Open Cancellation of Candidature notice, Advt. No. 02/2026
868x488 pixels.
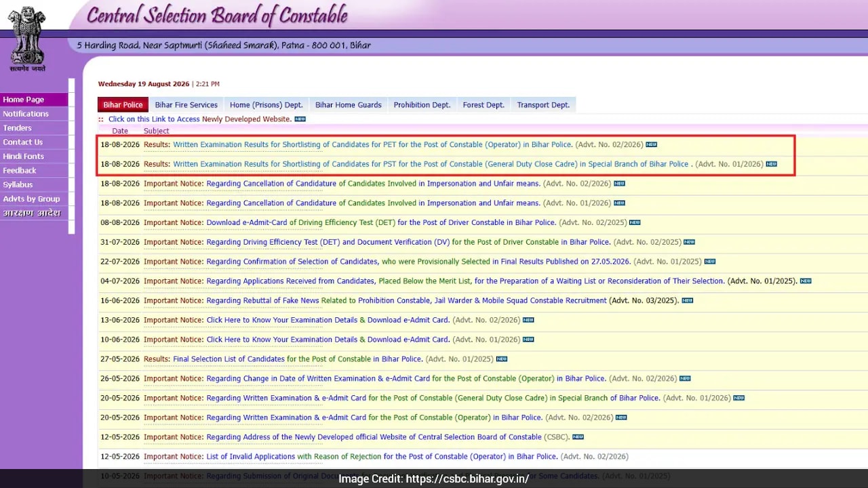click(373, 184)
